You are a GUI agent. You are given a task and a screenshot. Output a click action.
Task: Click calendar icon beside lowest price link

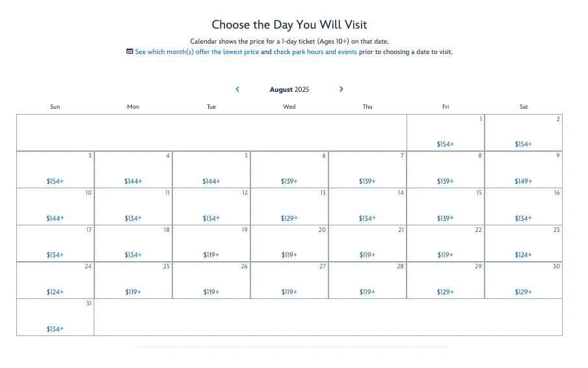(x=129, y=51)
